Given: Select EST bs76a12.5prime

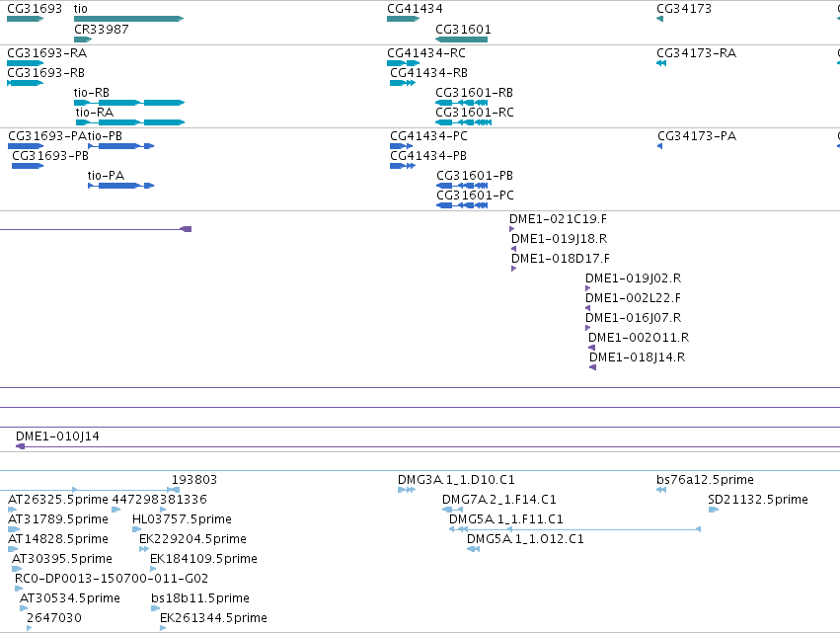Looking at the screenshot, I should point(661,490).
